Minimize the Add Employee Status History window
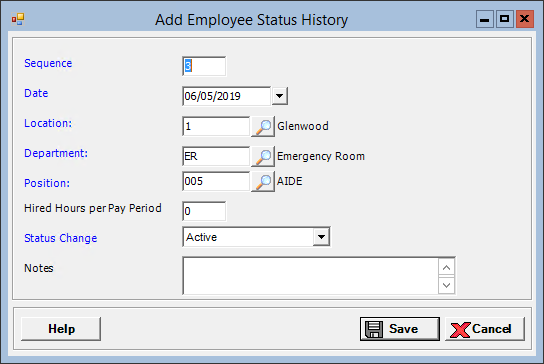Image resolution: width=544 pixels, height=364 pixels. point(485,19)
